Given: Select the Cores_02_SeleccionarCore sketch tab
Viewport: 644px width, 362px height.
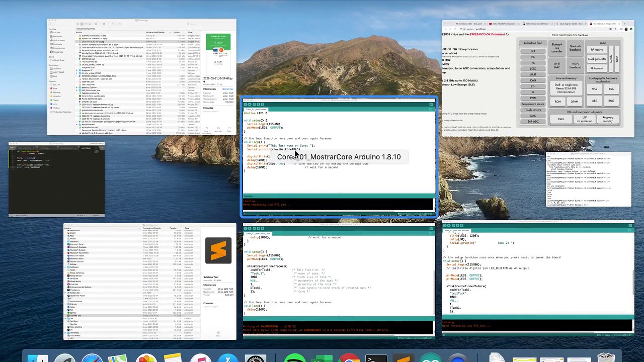Looking at the screenshot, I should point(258,234).
